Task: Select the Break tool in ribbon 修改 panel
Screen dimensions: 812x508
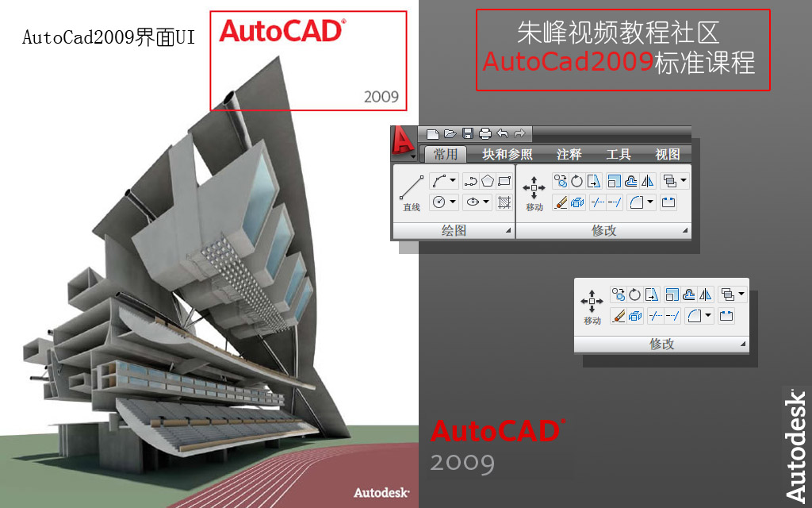Action: tap(668, 202)
